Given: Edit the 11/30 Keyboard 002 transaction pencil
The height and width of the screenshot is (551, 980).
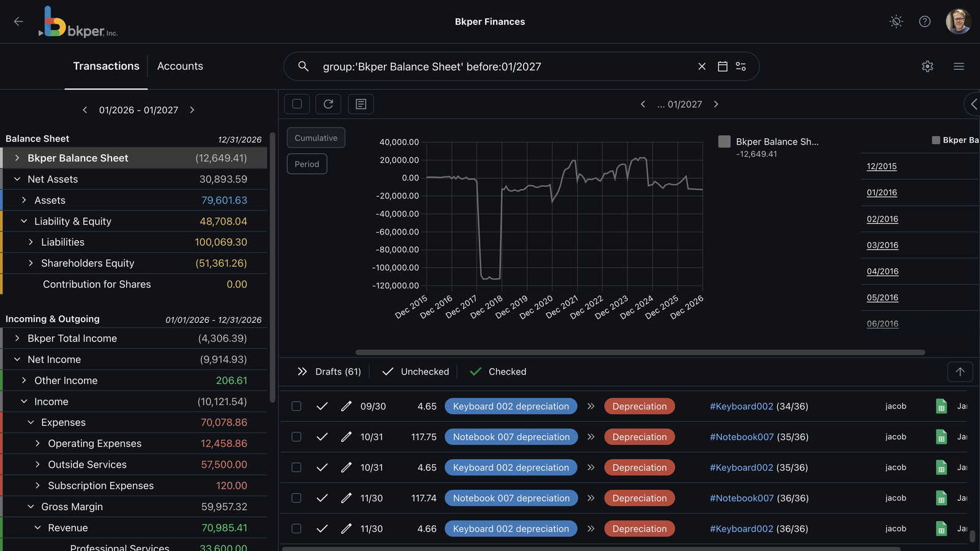Looking at the screenshot, I should coord(346,528).
